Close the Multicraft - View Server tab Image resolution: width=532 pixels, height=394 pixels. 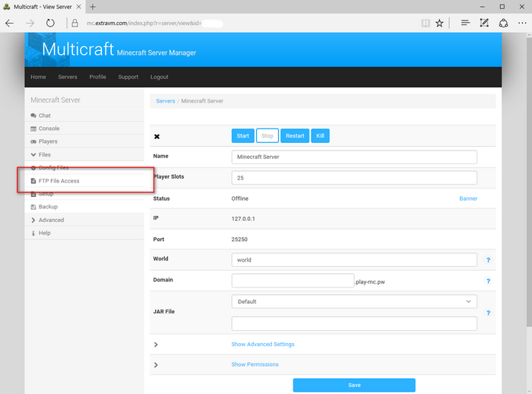(x=78, y=6)
